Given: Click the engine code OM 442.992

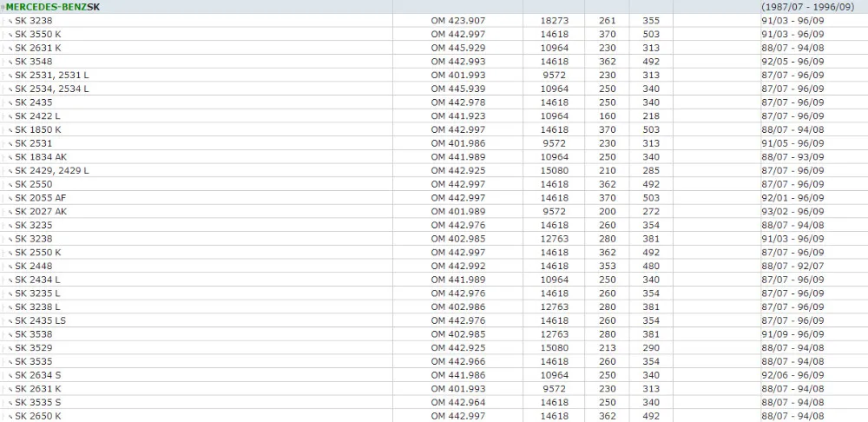Looking at the screenshot, I should [x=457, y=266].
